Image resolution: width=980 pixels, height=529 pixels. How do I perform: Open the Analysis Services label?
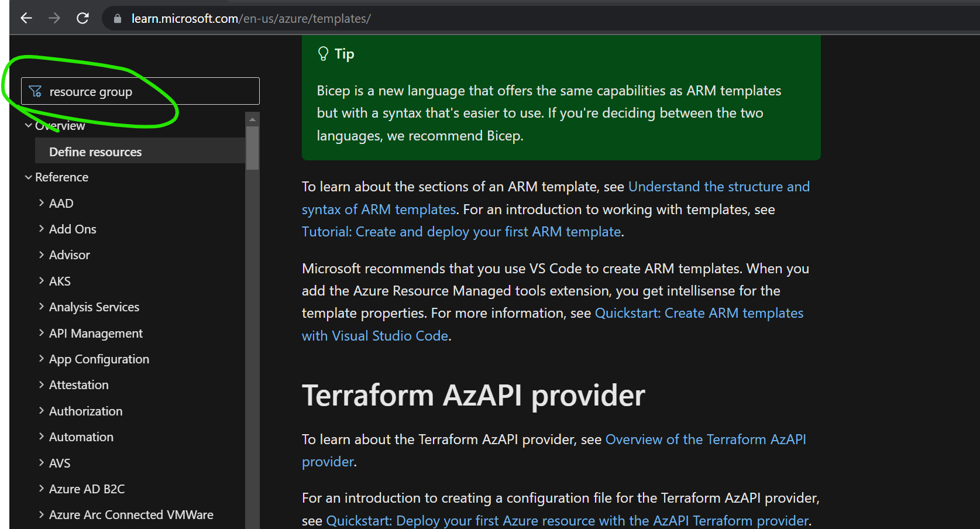coord(94,307)
